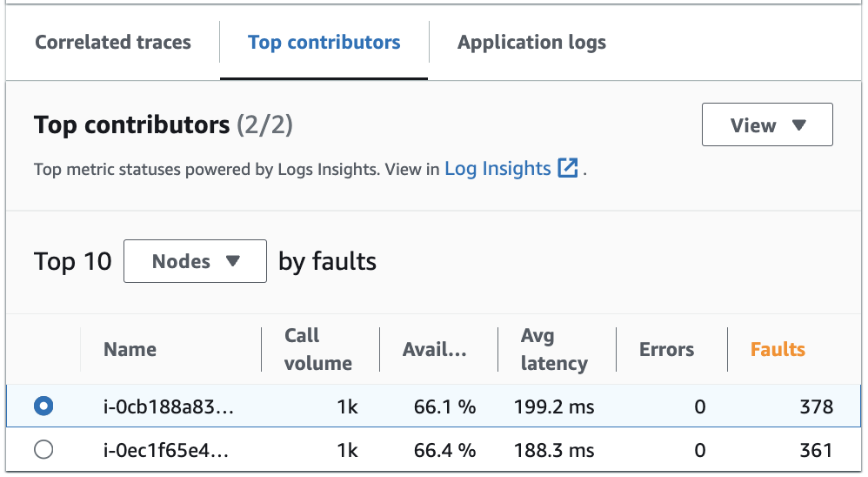
Task: Click the i-0ec1f65e4 node name
Action: (x=168, y=450)
